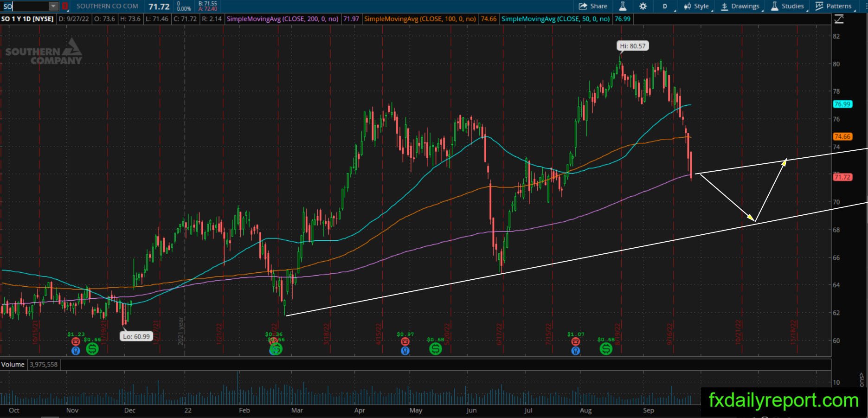
Task: Click the $1.23 earnings phone icon
Action: click(76, 341)
